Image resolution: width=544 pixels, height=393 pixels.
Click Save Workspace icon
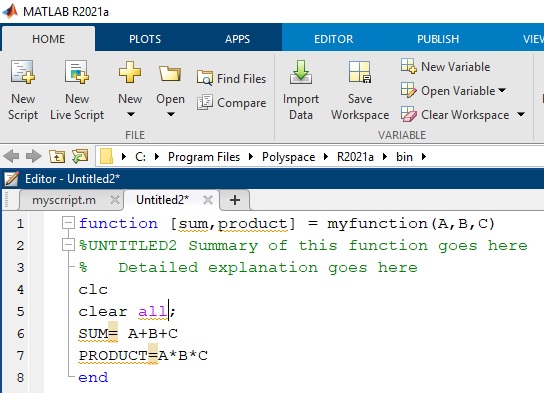point(360,72)
